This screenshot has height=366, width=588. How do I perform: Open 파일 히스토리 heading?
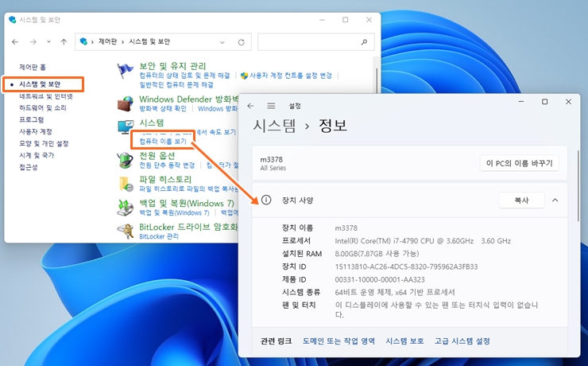[165, 180]
